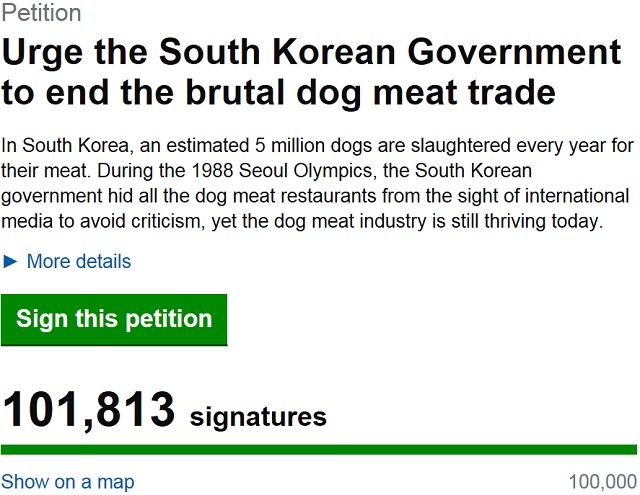Image resolution: width=640 pixels, height=495 pixels.
Task: Expand the More details section
Action: (78, 262)
